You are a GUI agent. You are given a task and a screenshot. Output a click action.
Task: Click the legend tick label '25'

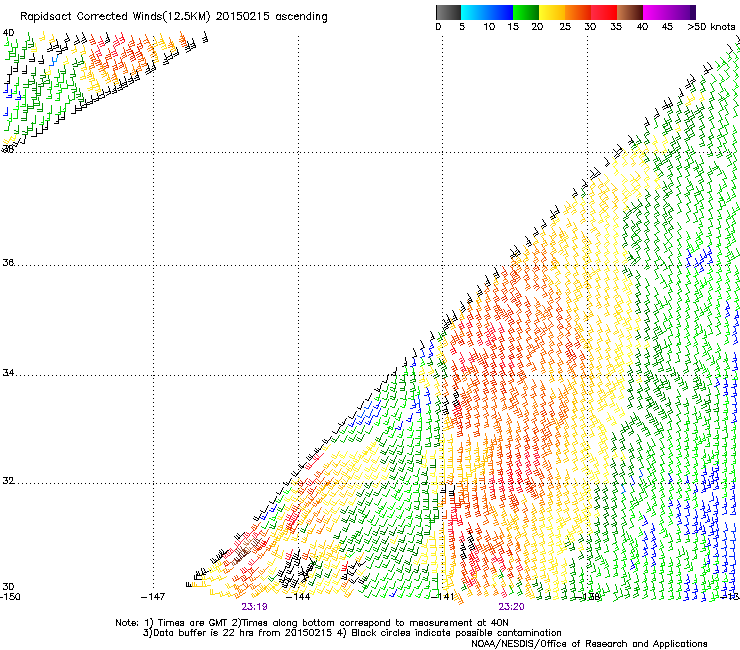(565, 27)
